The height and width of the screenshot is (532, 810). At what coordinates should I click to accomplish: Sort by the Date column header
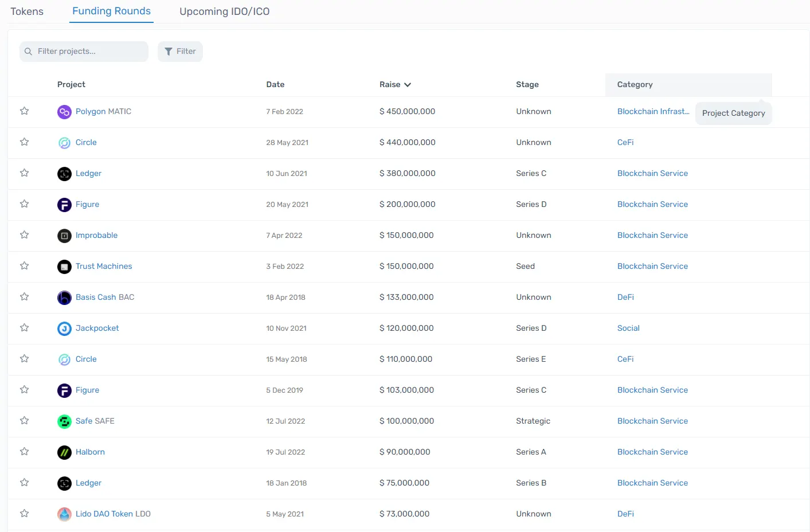(275, 85)
